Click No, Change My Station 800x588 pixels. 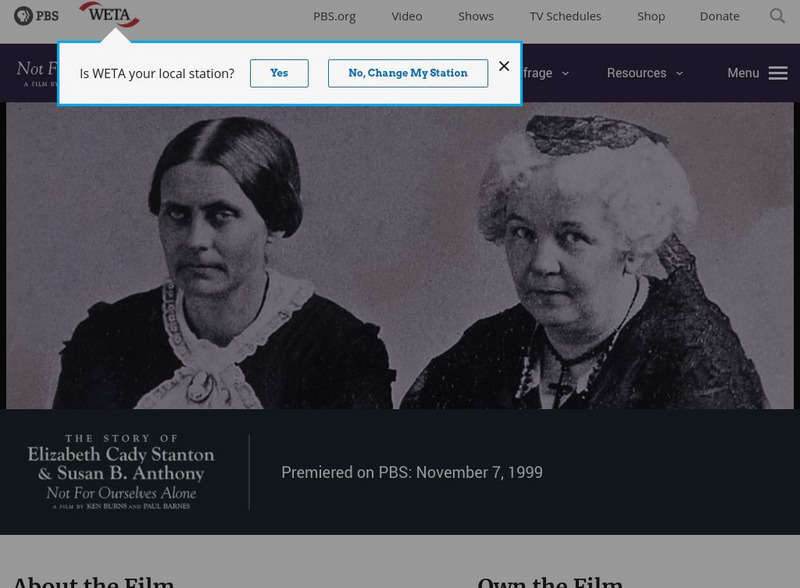click(408, 73)
